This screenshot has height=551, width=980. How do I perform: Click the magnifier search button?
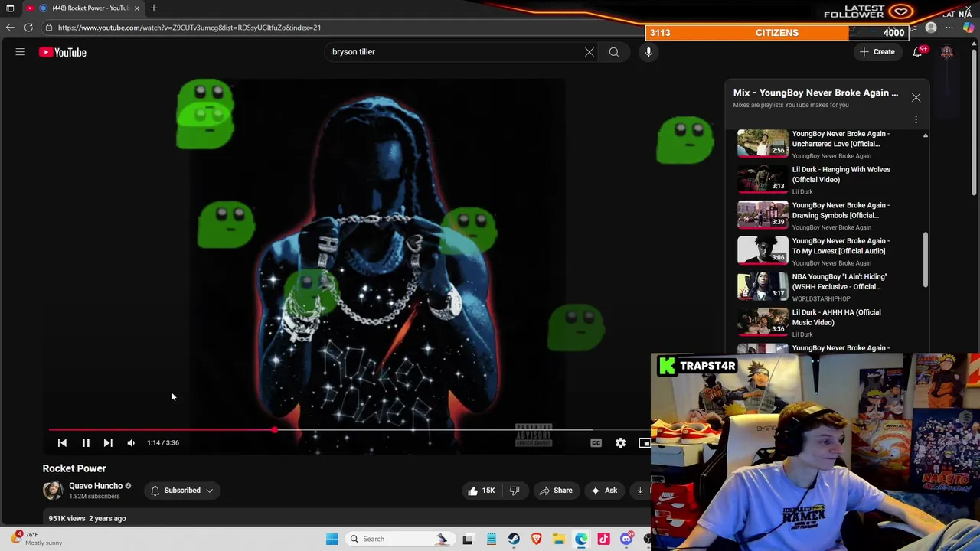[x=614, y=52]
